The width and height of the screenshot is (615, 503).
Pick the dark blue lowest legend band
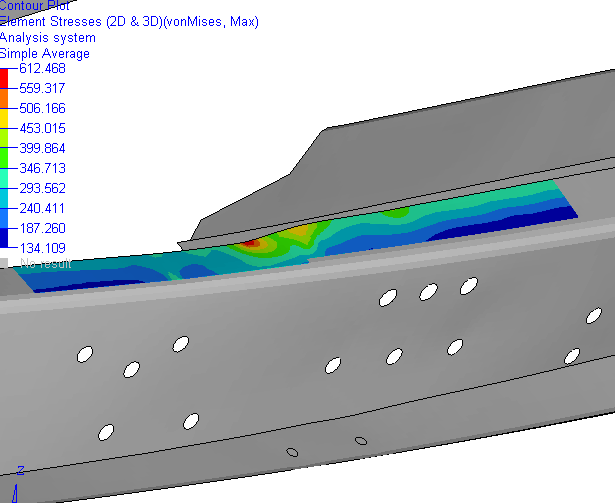[x=4, y=238]
